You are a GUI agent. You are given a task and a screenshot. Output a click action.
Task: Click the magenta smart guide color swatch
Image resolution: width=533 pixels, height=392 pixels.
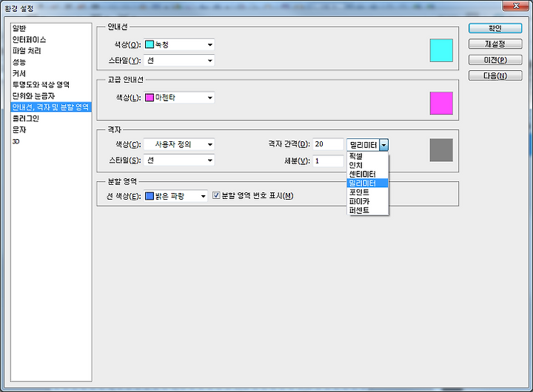tap(441, 104)
